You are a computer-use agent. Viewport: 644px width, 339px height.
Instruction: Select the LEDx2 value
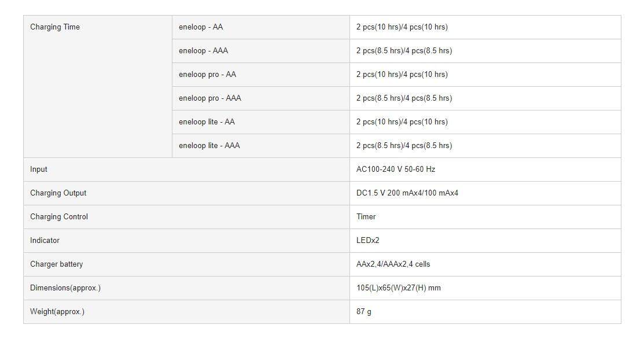click(x=367, y=241)
